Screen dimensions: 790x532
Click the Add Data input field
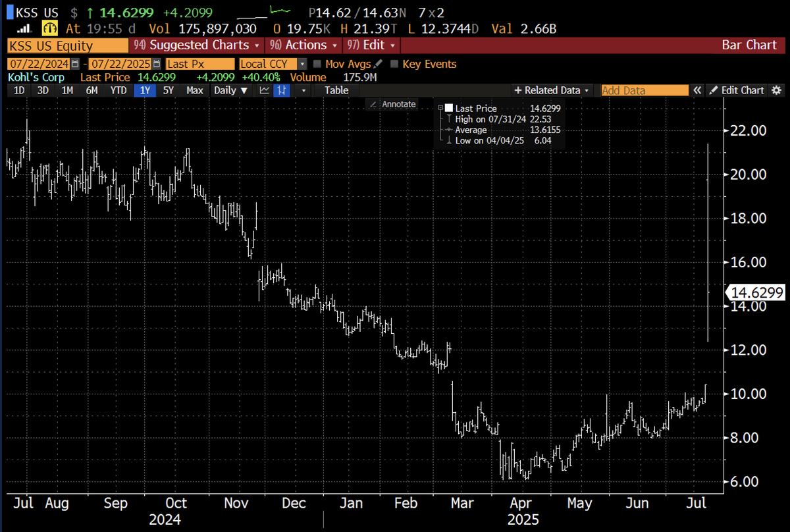click(x=645, y=90)
